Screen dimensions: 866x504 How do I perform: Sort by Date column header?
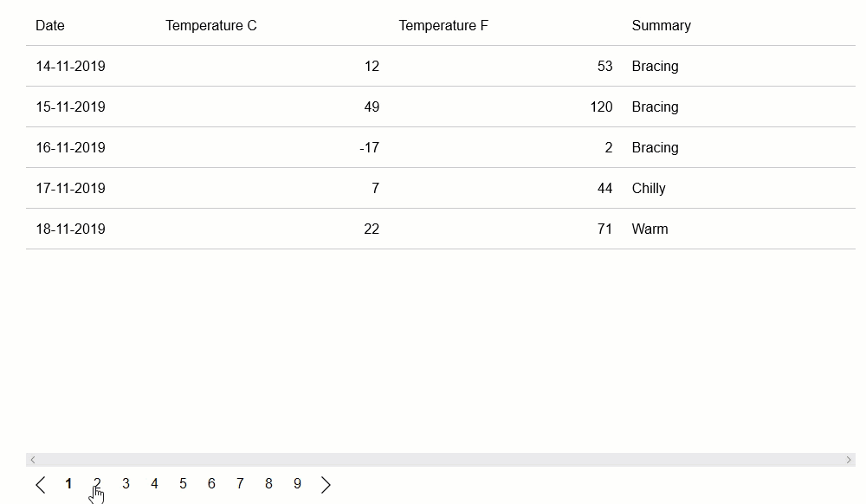click(x=50, y=26)
